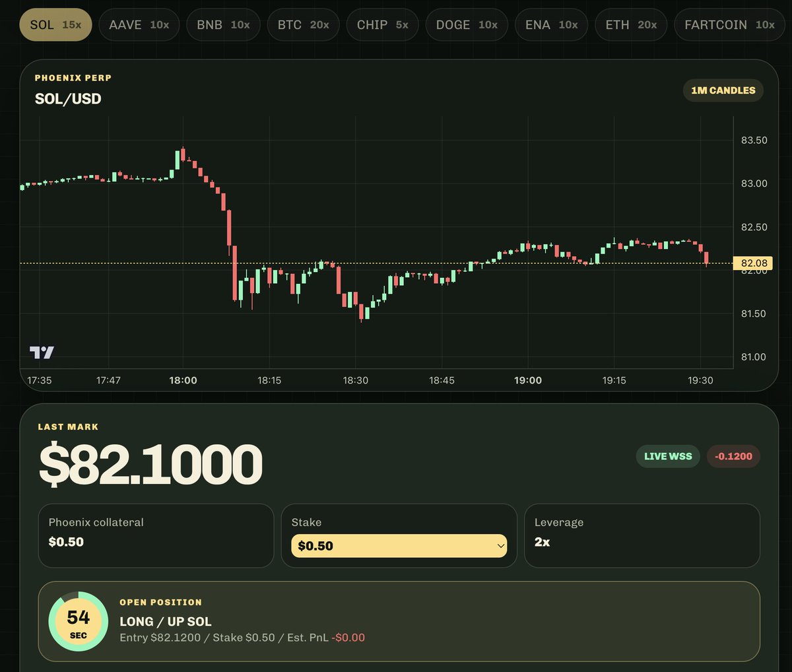The height and width of the screenshot is (672, 792).
Task: Click the LAST MARK heading
Action: [x=68, y=427]
